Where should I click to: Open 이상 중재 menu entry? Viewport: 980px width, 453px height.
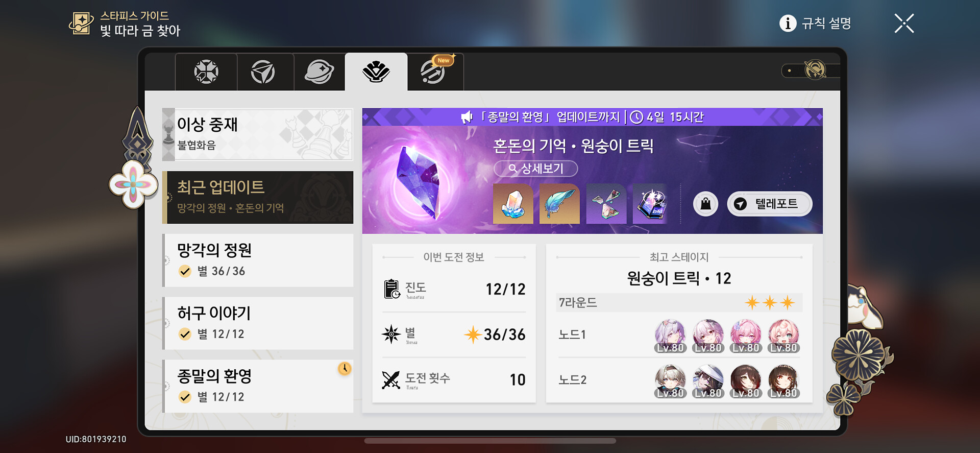click(258, 134)
